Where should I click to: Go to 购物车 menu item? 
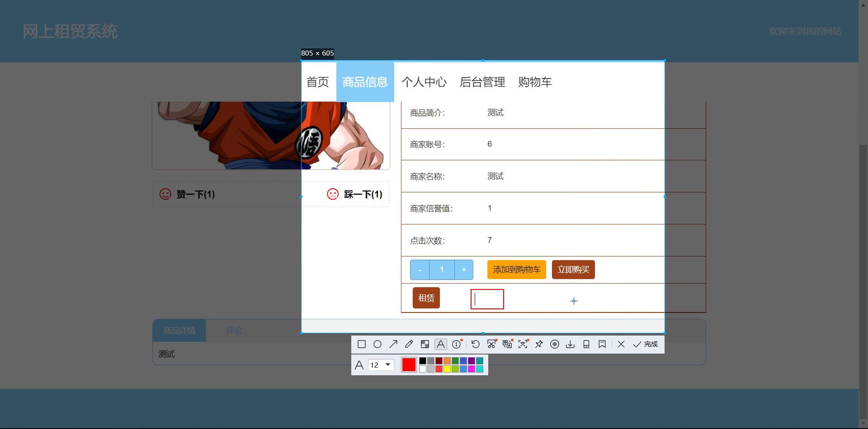(x=535, y=82)
